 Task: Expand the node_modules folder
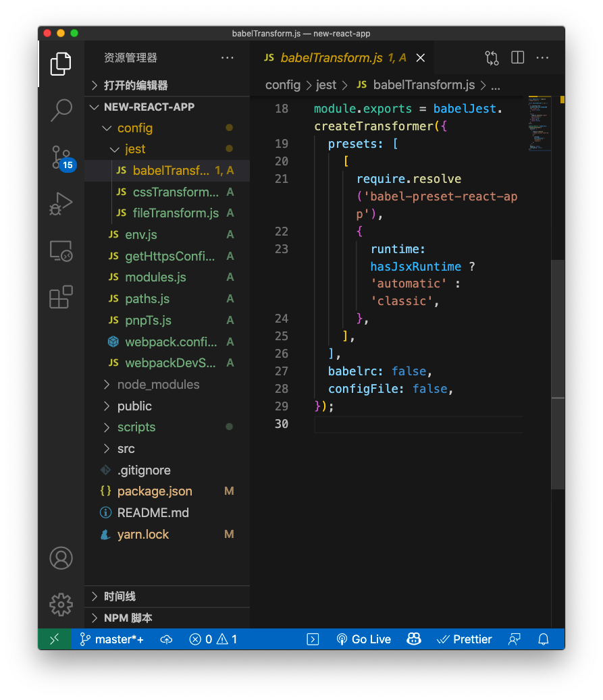(158, 385)
